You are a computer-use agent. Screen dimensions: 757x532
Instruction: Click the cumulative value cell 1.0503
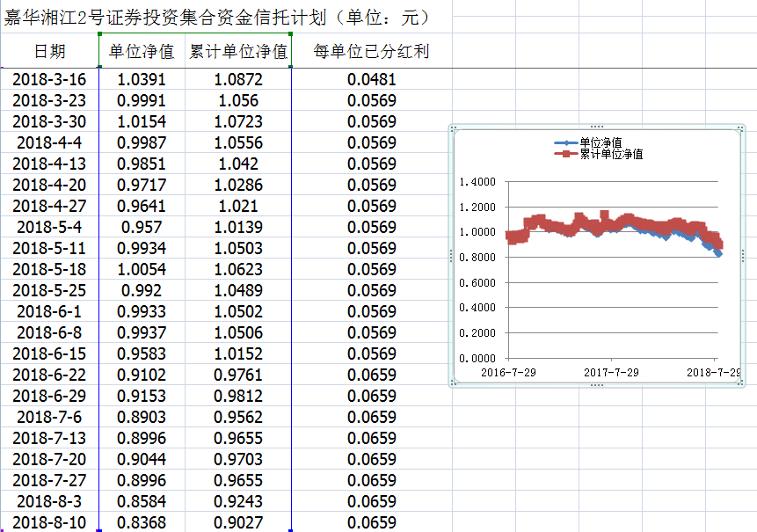click(238, 248)
